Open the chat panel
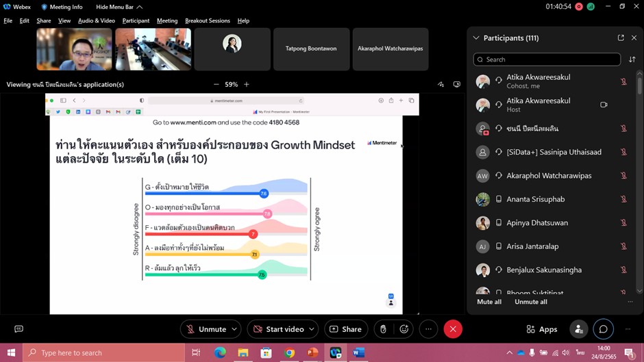Screen dimensions: 644x362 tap(603, 329)
